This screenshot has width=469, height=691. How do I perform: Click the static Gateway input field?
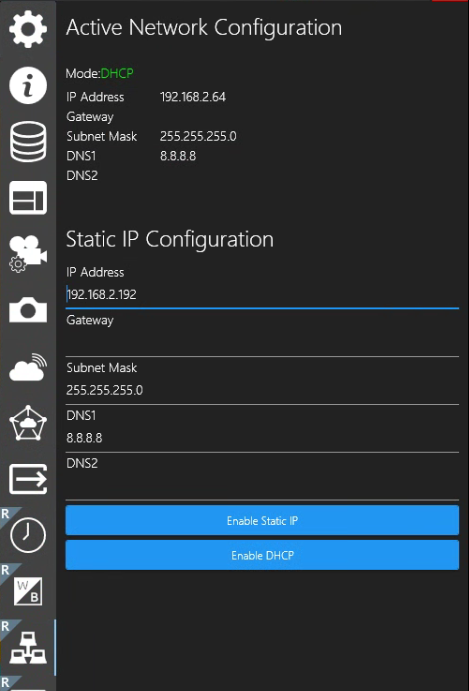pos(262,343)
